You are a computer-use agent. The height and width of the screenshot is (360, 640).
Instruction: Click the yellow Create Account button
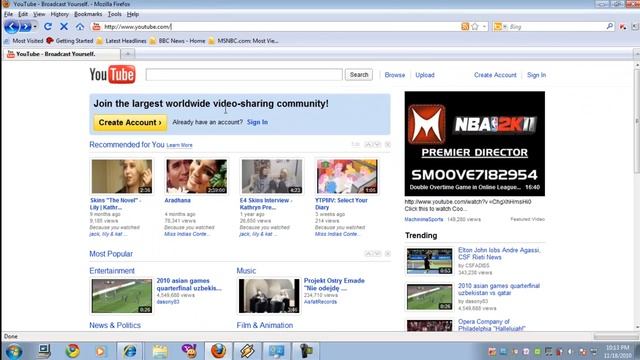pyautogui.click(x=130, y=122)
